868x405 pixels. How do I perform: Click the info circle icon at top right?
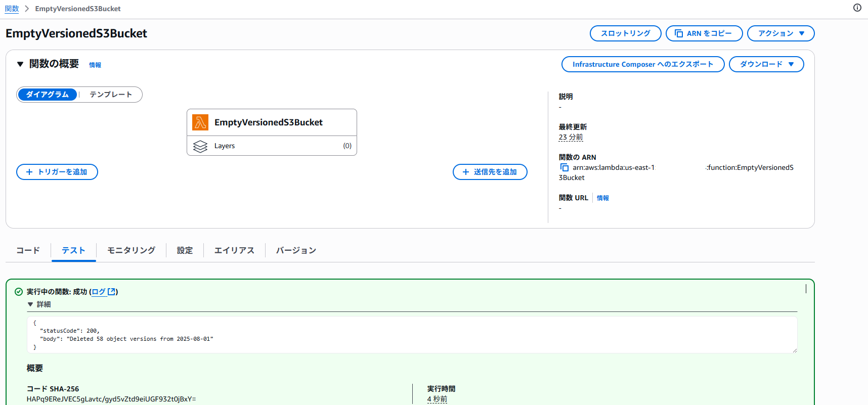coord(857,8)
